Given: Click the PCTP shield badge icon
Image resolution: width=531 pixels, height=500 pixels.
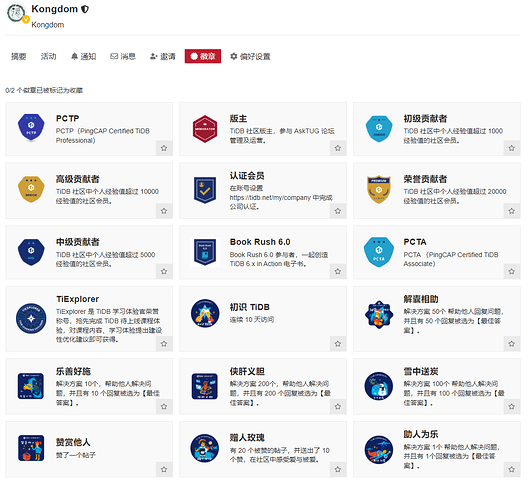Looking at the screenshot, I should [x=31, y=128].
